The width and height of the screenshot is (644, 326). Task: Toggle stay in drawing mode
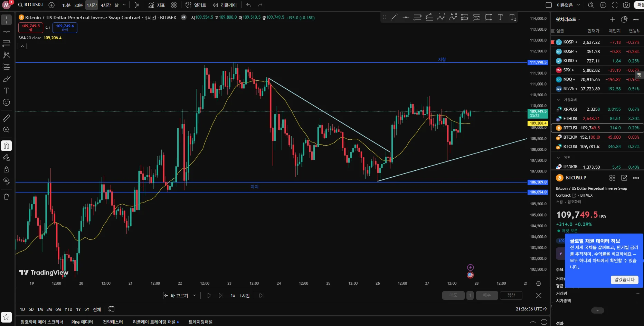(6, 158)
